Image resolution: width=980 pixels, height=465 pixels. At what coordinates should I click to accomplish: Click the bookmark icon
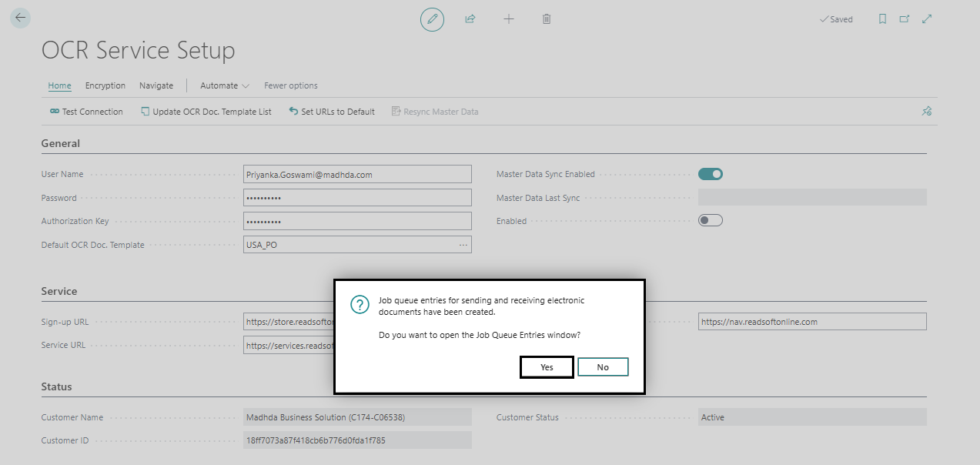pyautogui.click(x=883, y=19)
